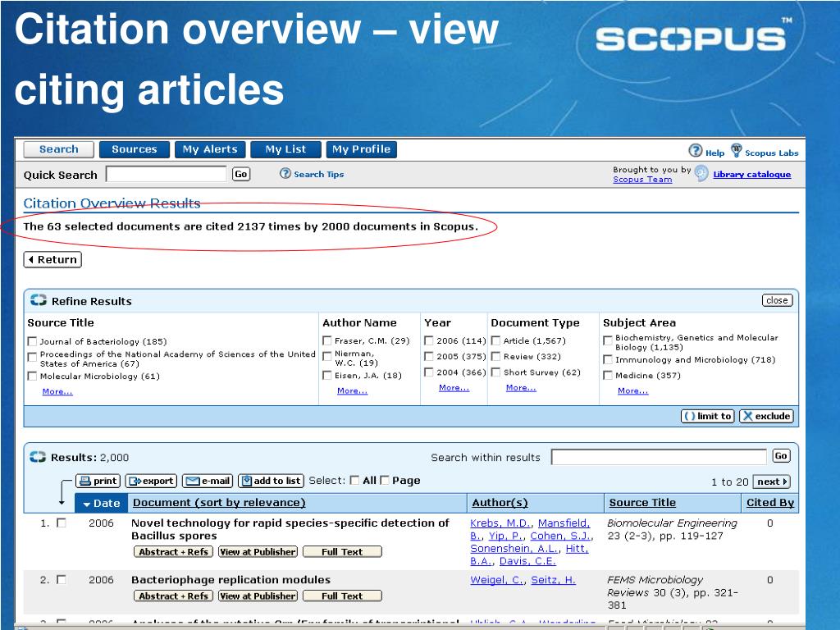Screen dimensions: 840x630
Task: Sort by the Author(s) column
Action: point(500,503)
